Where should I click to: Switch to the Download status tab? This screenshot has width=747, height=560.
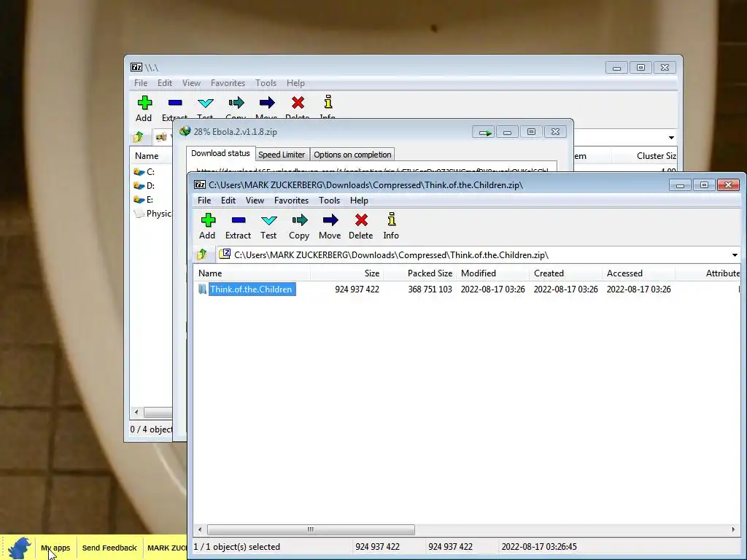(x=220, y=153)
